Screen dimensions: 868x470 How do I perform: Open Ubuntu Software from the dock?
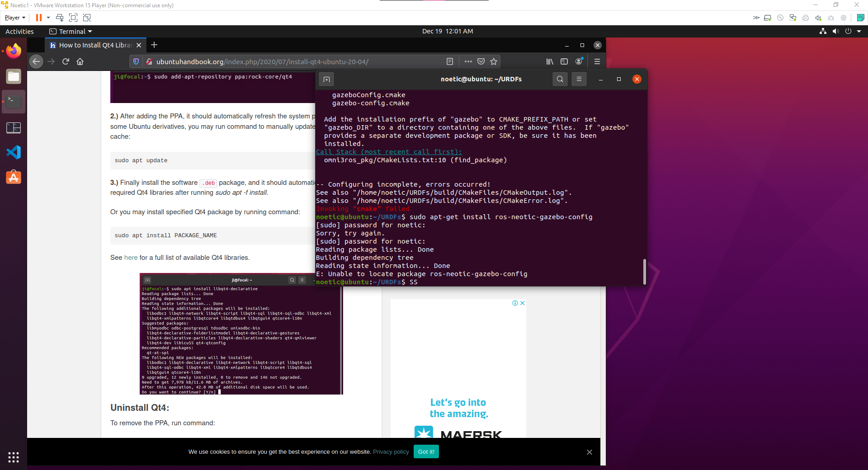pos(14,177)
